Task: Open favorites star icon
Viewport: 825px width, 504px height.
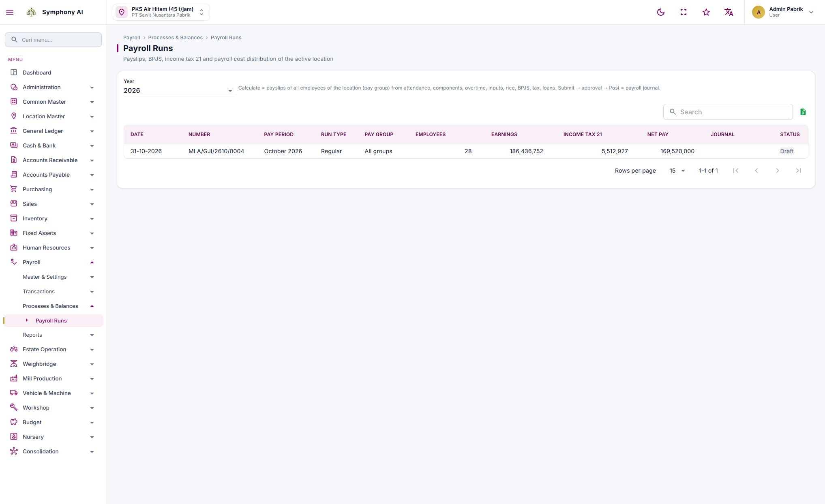Action: point(706,12)
